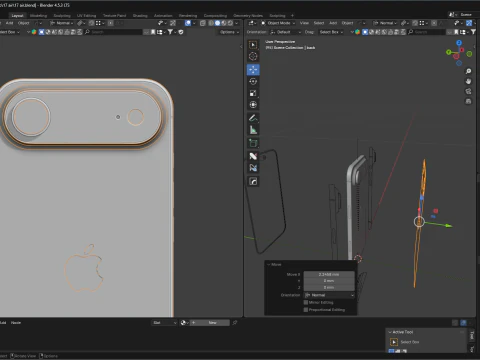Image resolution: width=480 pixels, height=360 pixels.
Task: Open the View menu in right viewport
Action: (x=304, y=23)
